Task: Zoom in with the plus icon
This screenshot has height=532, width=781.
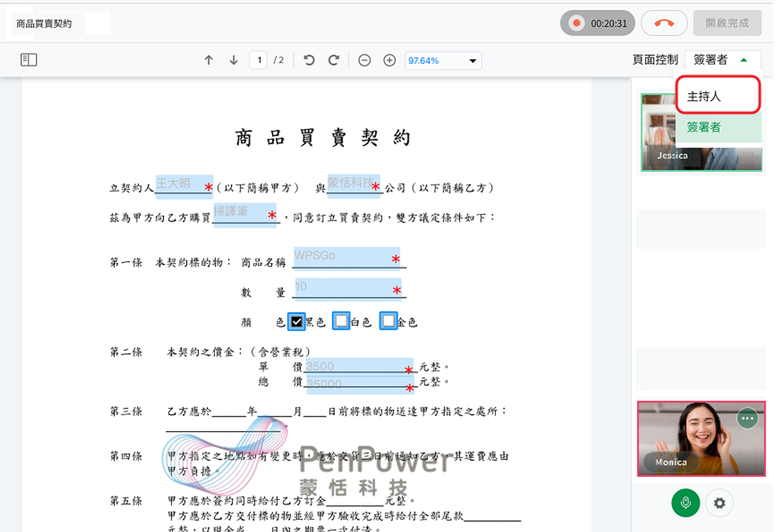Action: tap(389, 60)
